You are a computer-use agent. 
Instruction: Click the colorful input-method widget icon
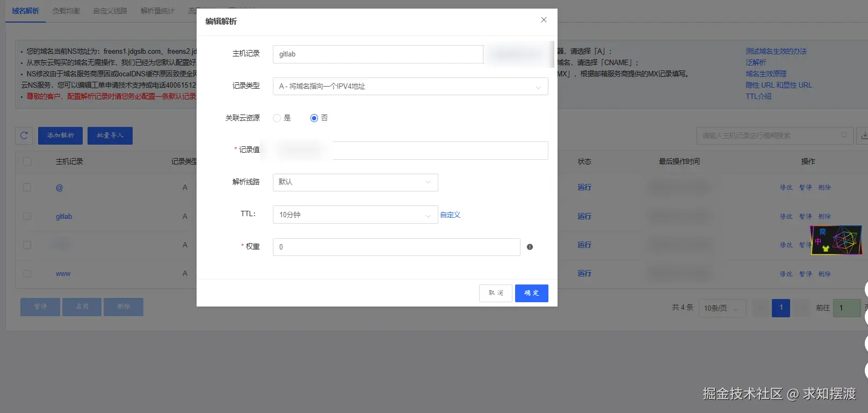point(836,240)
